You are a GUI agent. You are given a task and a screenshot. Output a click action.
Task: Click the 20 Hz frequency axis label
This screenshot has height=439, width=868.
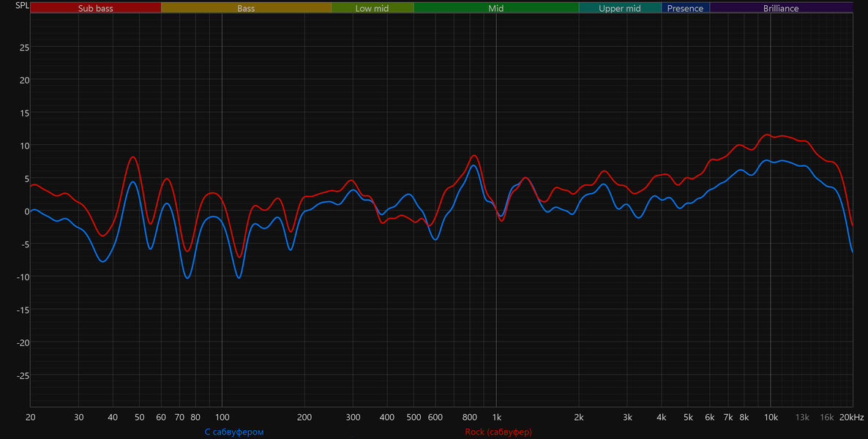coord(31,417)
